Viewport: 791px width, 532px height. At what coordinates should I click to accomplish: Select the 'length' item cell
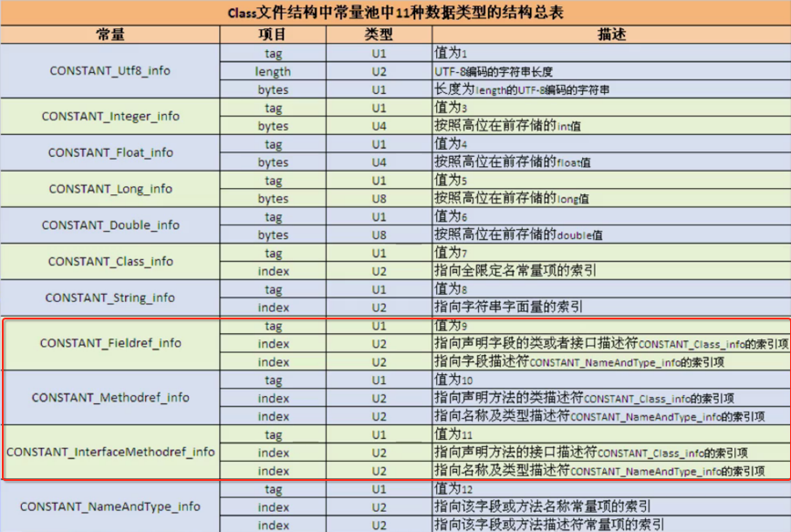click(x=273, y=72)
